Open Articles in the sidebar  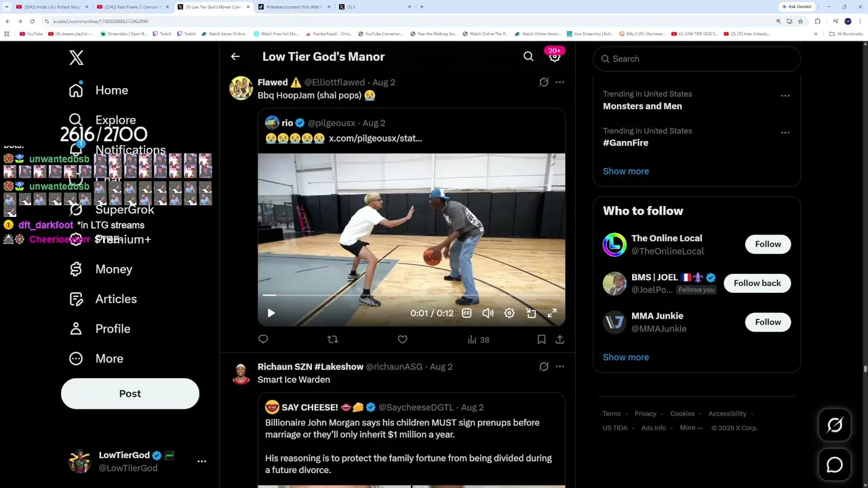(x=102, y=299)
